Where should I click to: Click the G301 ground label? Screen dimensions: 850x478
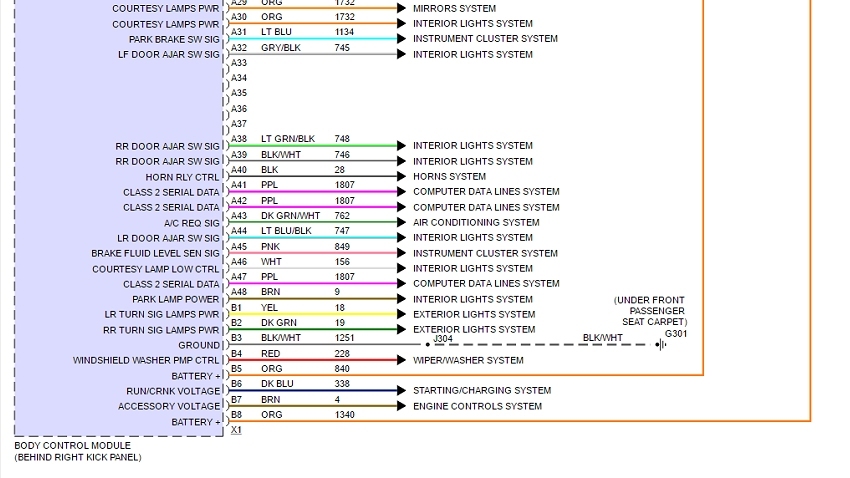pos(675,334)
